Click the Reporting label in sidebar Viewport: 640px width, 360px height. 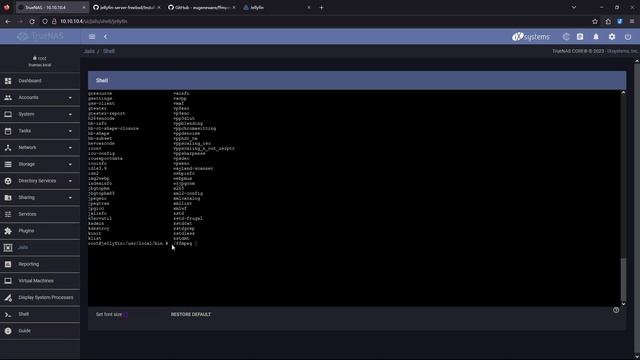coord(29,264)
